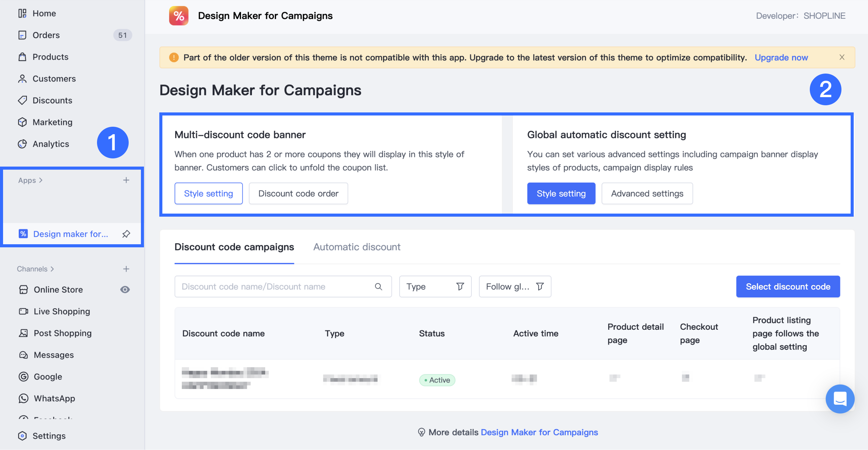This screenshot has height=450, width=868.
Task: Select the Discount code campaigns tab
Action: pos(234,247)
